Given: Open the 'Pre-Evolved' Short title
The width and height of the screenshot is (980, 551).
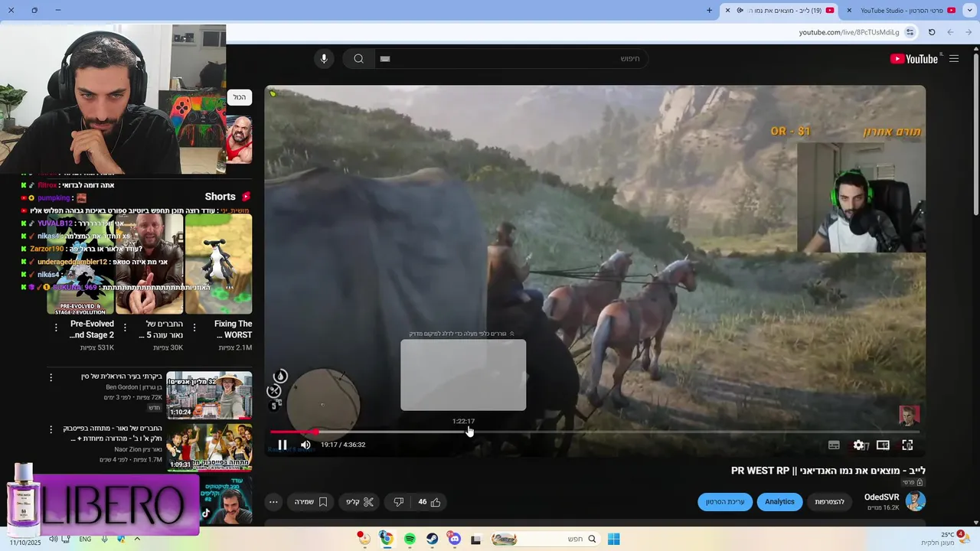Looking at the screenshot, I should pos(92,329).
